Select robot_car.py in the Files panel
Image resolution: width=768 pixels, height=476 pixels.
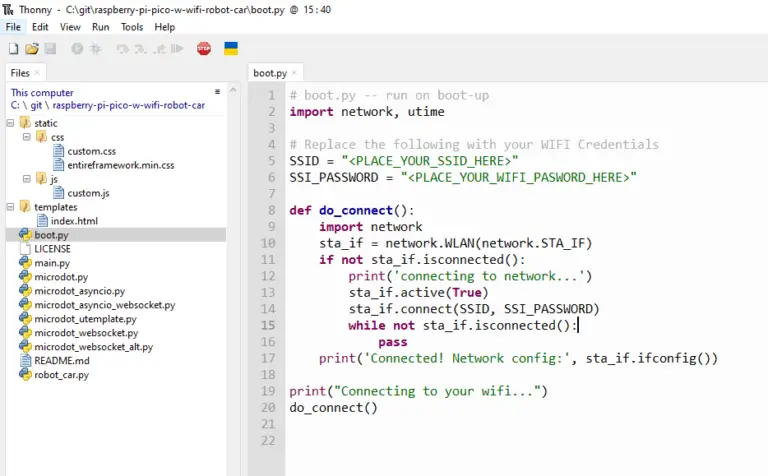tap(61, 375)
